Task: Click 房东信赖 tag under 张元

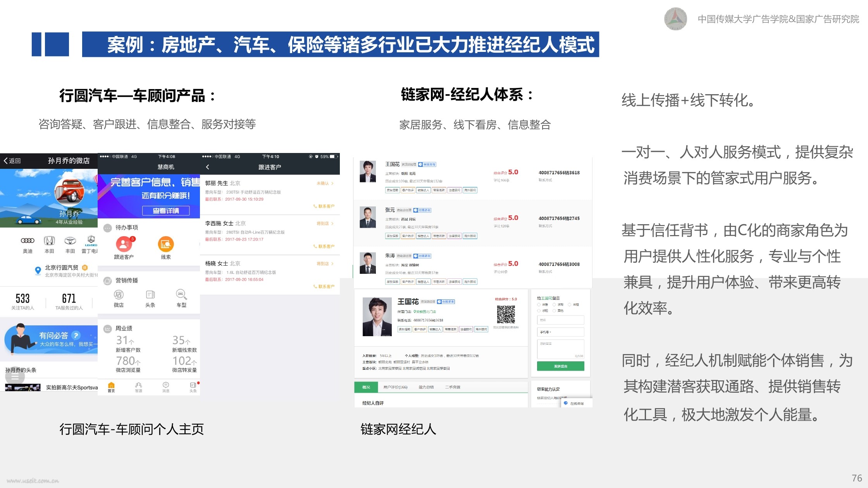Action: click(x=392, y=236)
